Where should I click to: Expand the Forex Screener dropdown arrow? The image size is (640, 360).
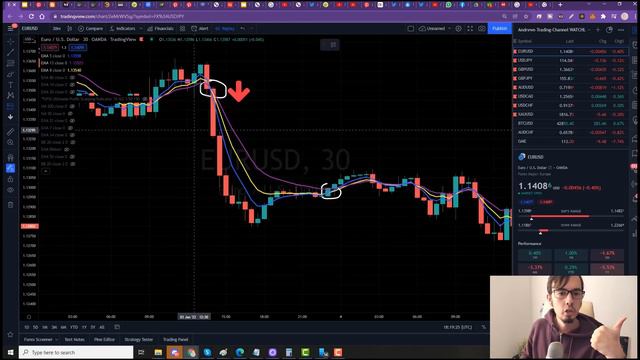57,340
